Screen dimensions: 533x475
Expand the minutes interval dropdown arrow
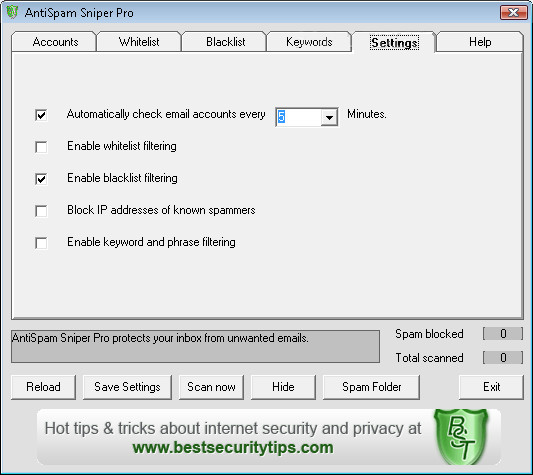(x=329, y=117)
